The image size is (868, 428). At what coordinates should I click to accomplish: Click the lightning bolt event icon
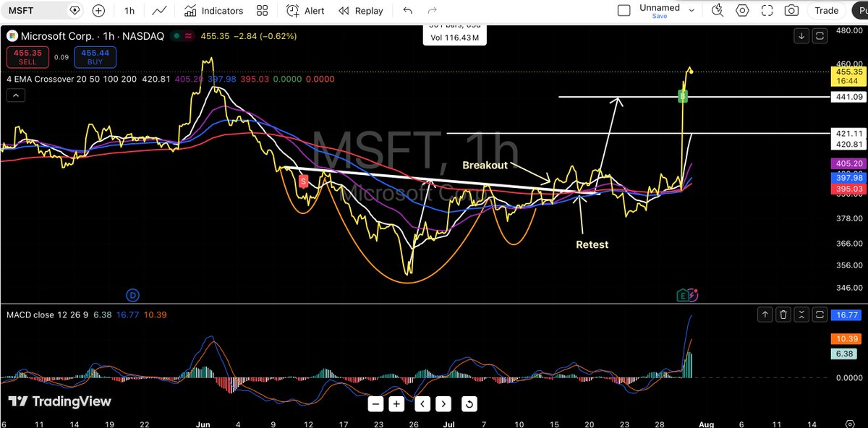pyautogui.click(x=693, y=294)
